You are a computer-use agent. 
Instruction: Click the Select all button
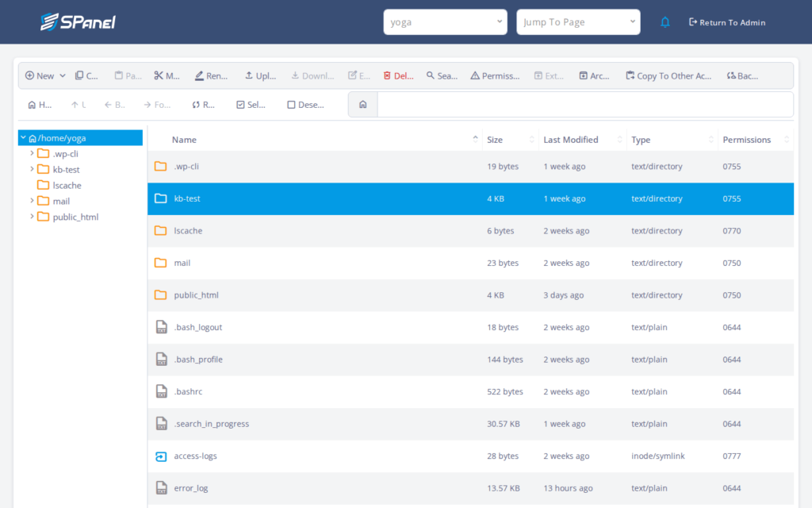coord(251,105)
